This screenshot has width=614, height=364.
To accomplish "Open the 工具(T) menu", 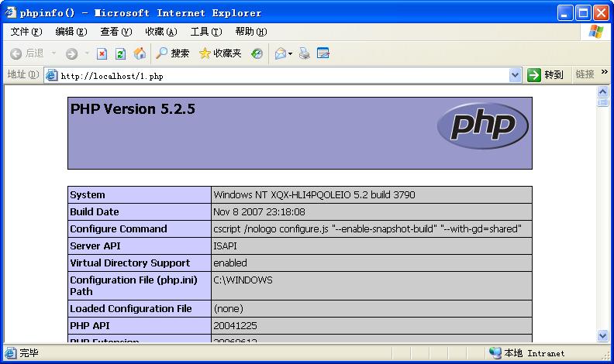I will click(x=206, y=32).
